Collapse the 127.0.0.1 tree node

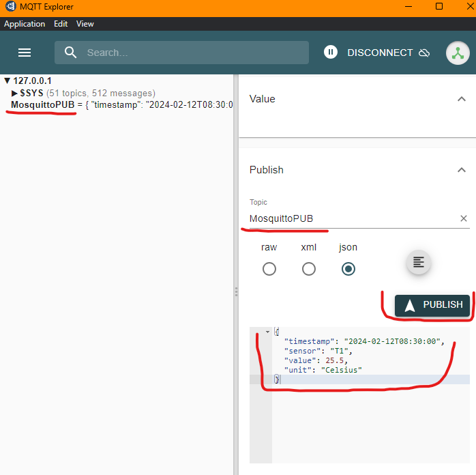8,81
